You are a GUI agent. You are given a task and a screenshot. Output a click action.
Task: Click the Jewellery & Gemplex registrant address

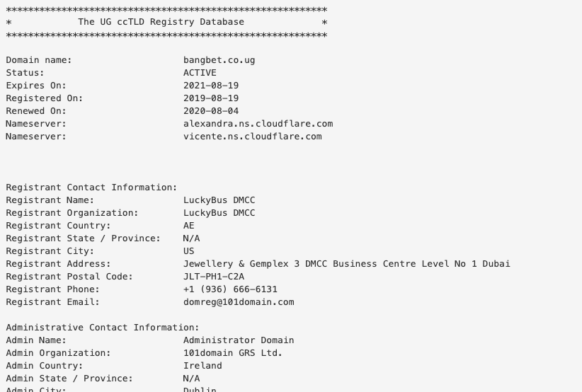click(347, 264)
